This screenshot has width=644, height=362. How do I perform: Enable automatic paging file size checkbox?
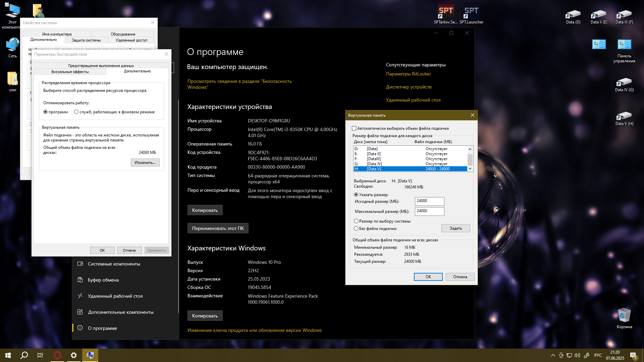pos(354,128)
